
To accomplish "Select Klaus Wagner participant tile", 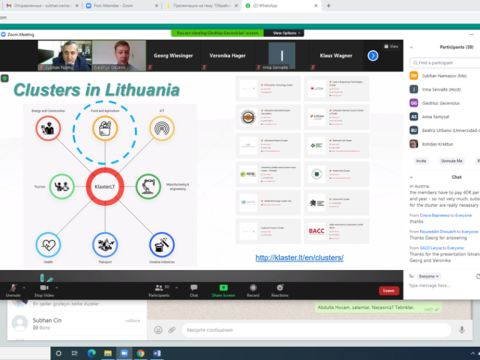I will (336, 56).
